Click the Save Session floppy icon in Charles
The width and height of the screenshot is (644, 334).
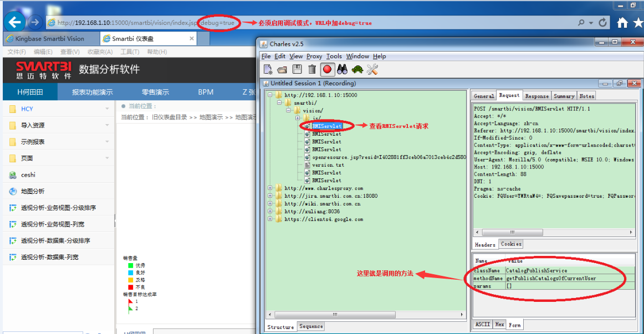pyautogui.click(x=297, y=69)
